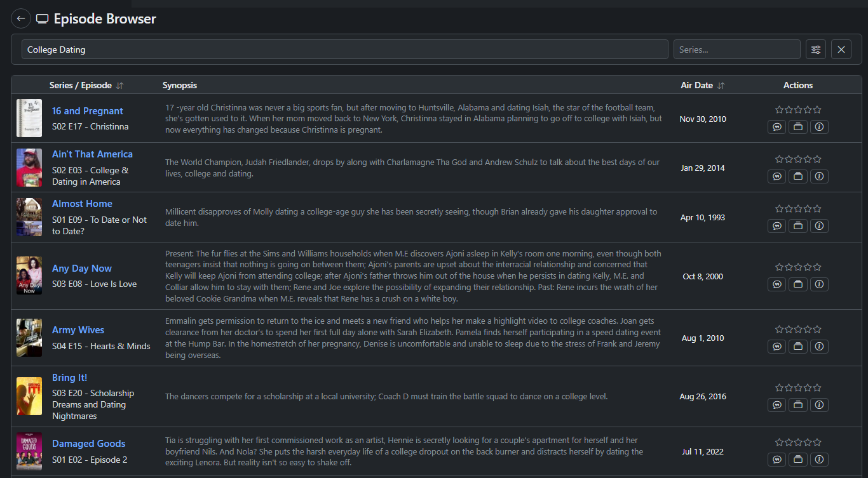The height and width of the screenshot is (478, 868).
Task: Click the Damaged Goods poster thumbnail
Action: click(x=29, y=451)
